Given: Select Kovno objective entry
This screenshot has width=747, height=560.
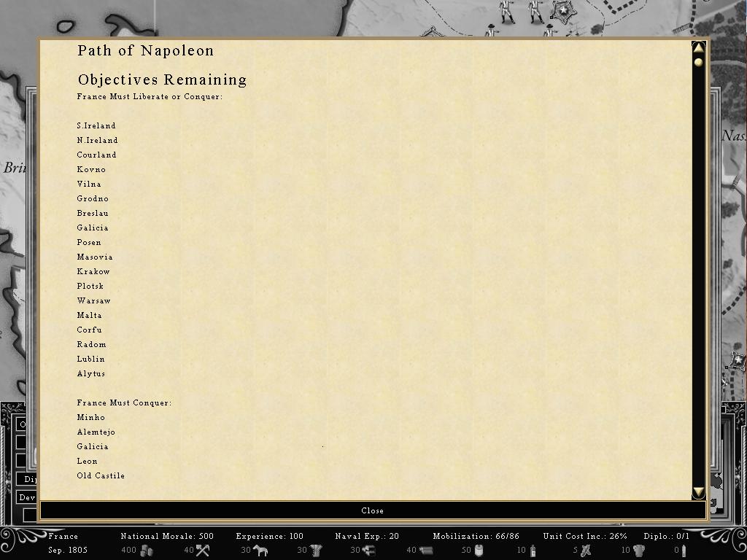Looking at the screenshot, I should click(91, 169).
